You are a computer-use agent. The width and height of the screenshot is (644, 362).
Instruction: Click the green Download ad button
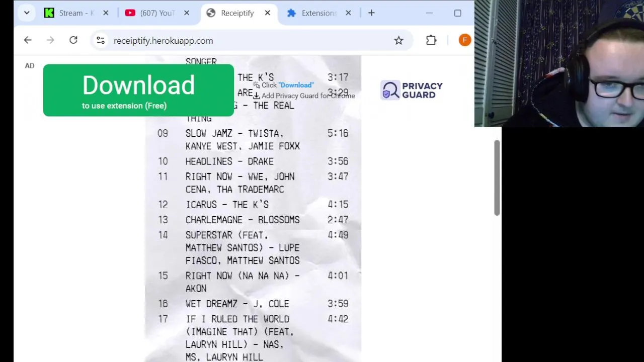coord(138,90)
